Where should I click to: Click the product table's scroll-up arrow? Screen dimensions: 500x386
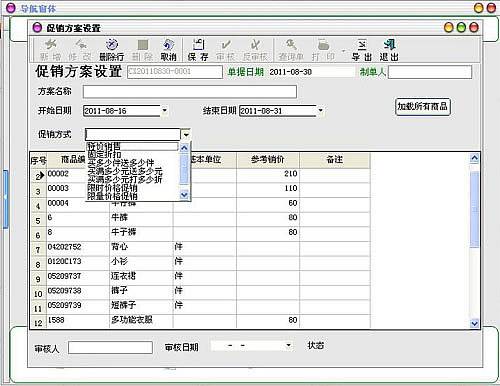pos(474,158)
